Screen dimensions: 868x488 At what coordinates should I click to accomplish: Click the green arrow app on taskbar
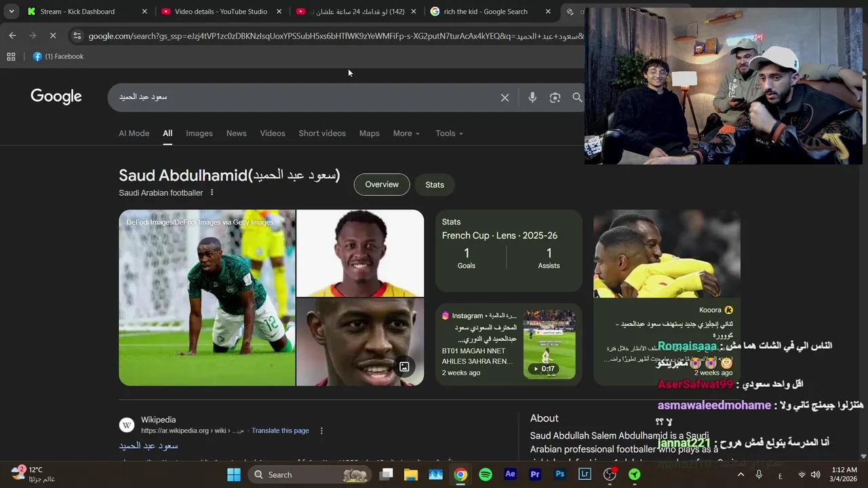click(635, 474)
